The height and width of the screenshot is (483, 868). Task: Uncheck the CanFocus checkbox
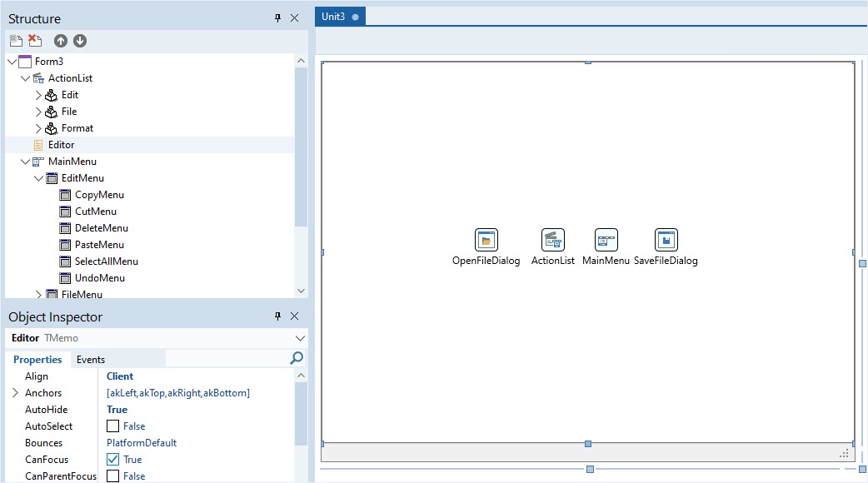(x=112, y=459)
